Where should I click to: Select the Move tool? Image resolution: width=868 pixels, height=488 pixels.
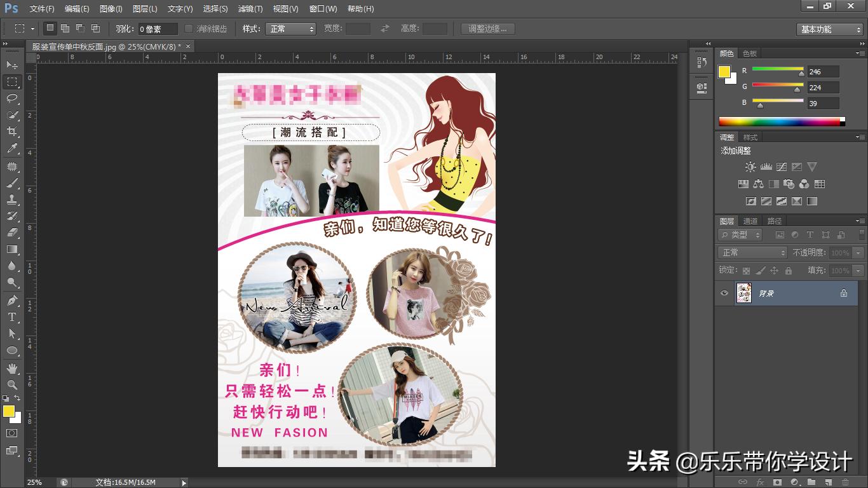(11, 65)
